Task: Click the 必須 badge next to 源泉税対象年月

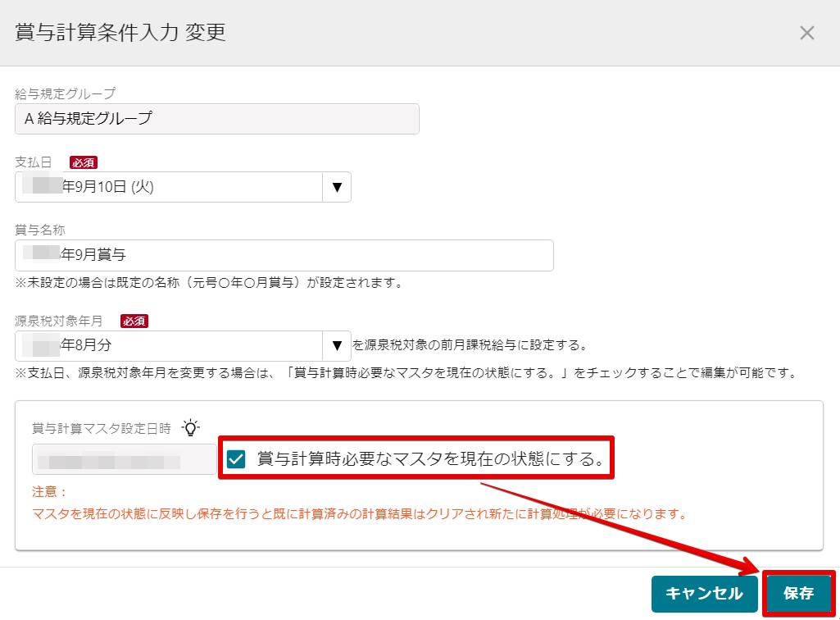Action: pos(134,321)
